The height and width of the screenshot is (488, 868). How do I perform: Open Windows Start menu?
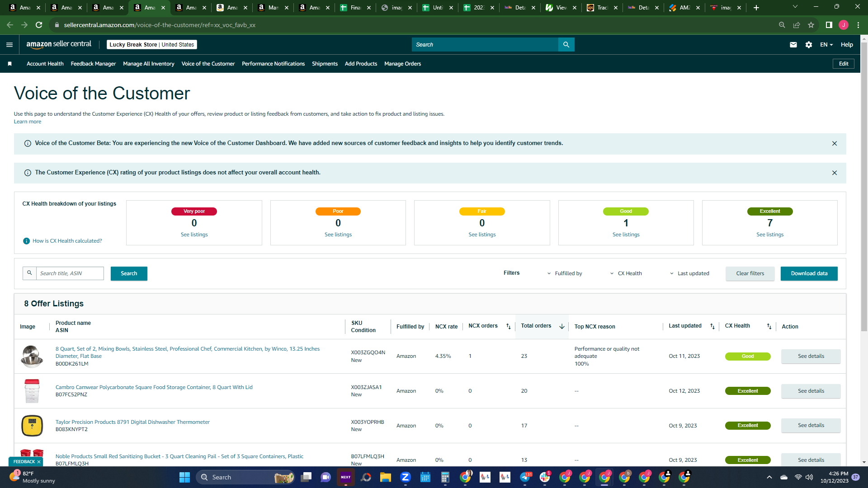click(184, 477)
